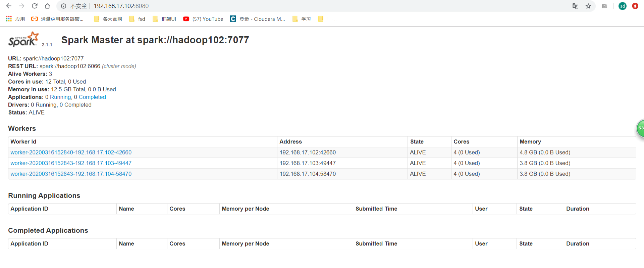Open the fsd bookmark folder
The width and height of the screenshot is (644, 268).
click(137, 19)
